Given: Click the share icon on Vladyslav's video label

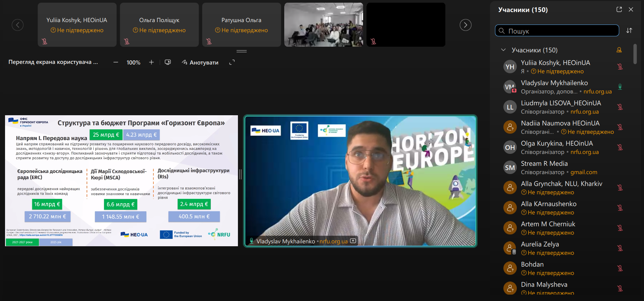Looking at the screenshot, I should 353,241.
